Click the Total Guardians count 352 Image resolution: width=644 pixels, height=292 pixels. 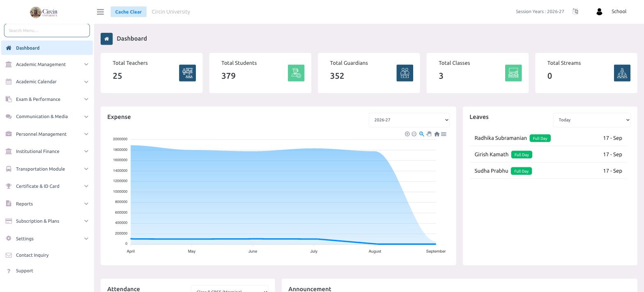click(337, 76)
